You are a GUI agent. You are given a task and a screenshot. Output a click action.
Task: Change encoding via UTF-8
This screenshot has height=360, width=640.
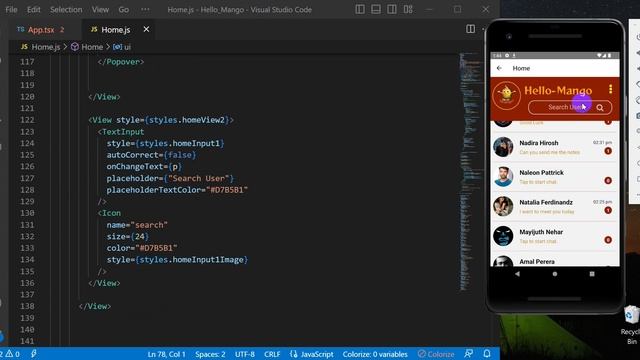pos(245,354)
